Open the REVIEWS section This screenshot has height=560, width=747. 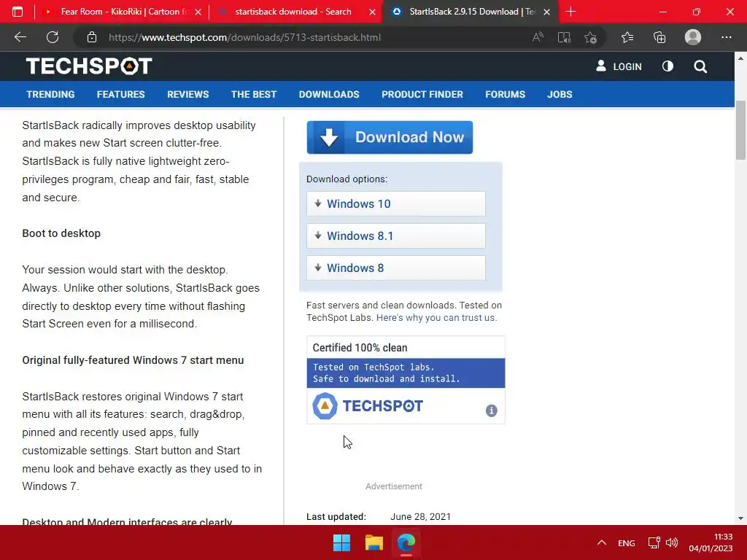point(187,94)
